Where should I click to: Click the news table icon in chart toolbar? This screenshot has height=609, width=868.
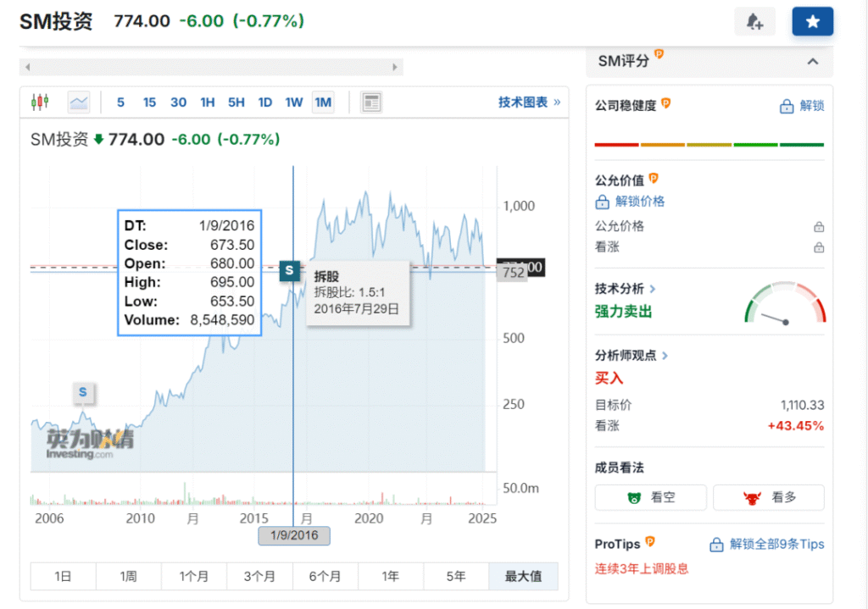(371, 102)
